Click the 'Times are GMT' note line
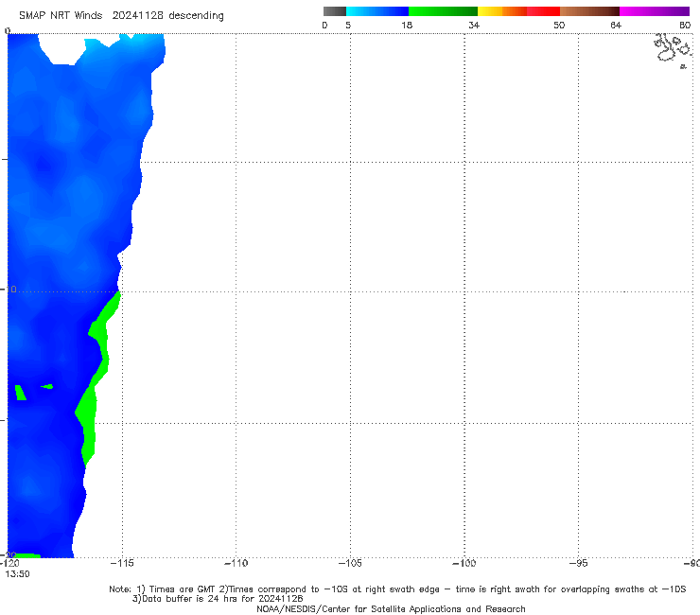 [x=397, y=589]
